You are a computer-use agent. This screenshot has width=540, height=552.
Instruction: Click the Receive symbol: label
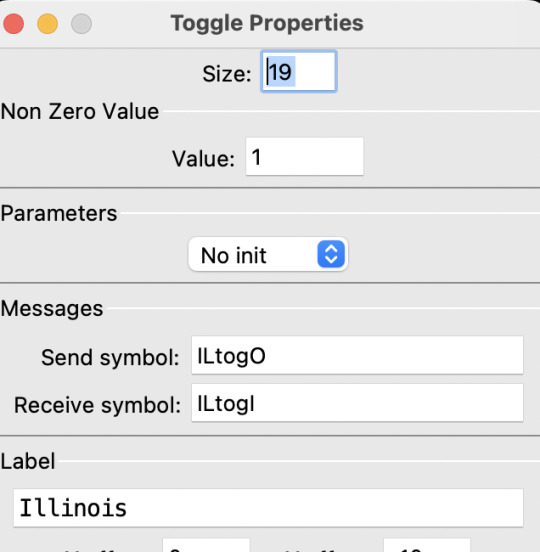(x=97, y=405)
